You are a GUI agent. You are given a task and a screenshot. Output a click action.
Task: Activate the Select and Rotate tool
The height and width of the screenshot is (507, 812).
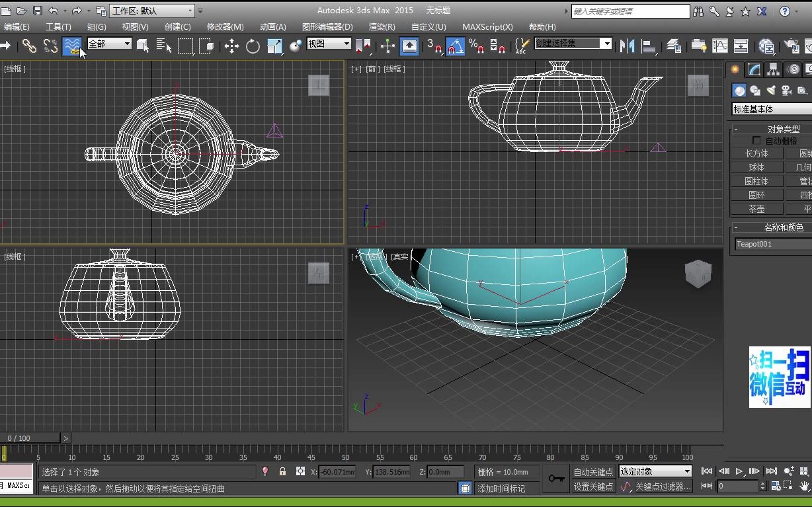pos(253,46)
